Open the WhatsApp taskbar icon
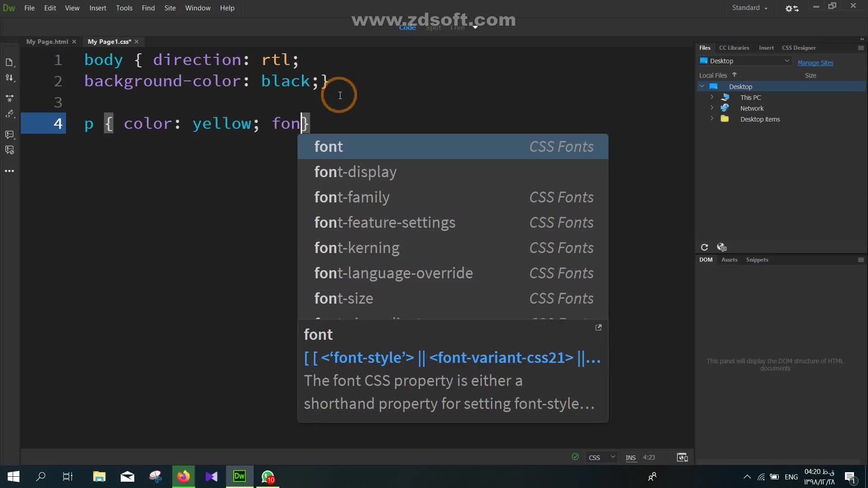 268,477
